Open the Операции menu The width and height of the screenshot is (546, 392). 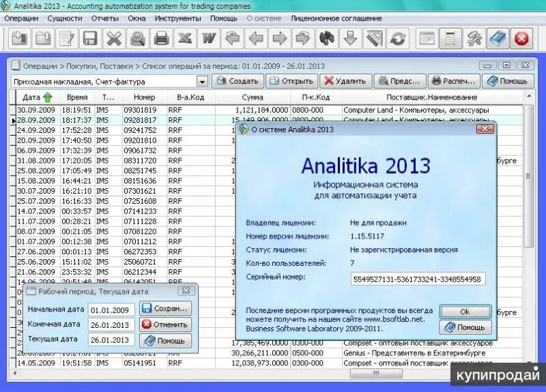click(21, 18)
